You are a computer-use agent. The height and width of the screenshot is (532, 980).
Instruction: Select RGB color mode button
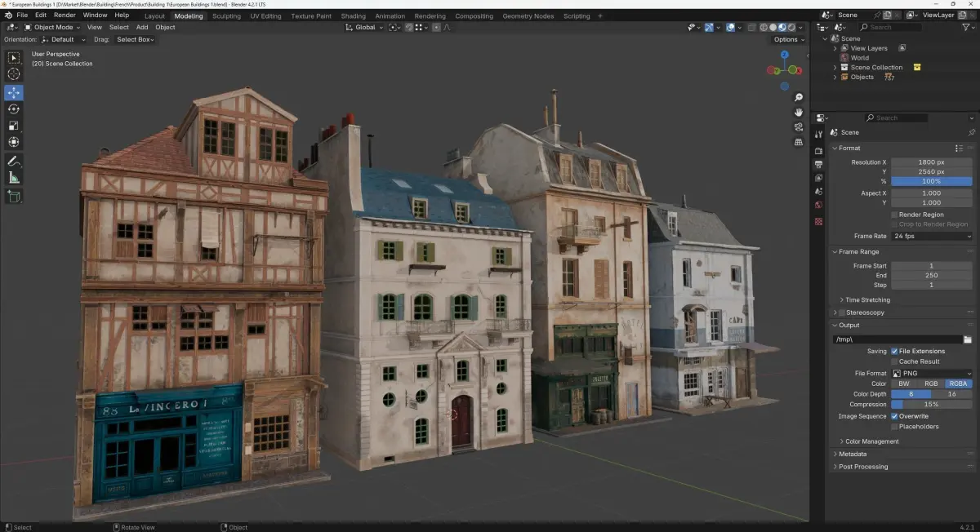click(932, 383)
